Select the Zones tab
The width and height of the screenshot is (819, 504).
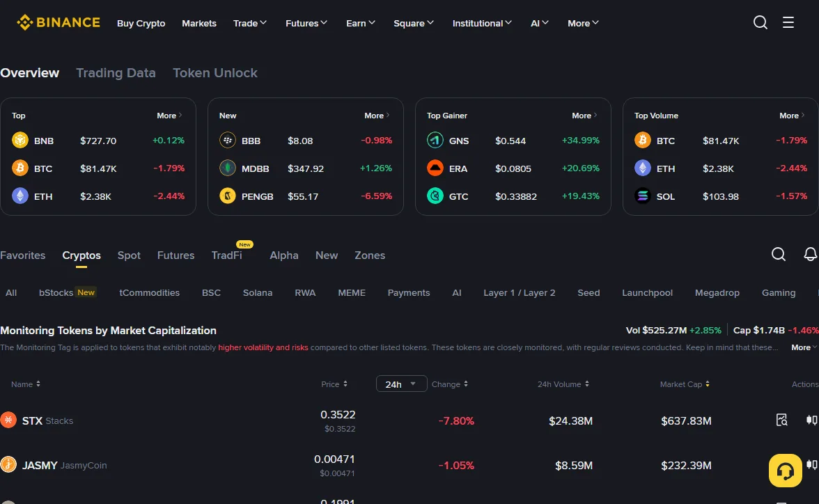coord(370,255)
